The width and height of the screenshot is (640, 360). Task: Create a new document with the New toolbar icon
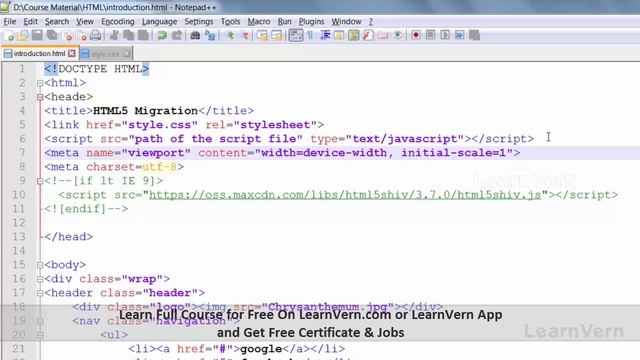point(8,36)
